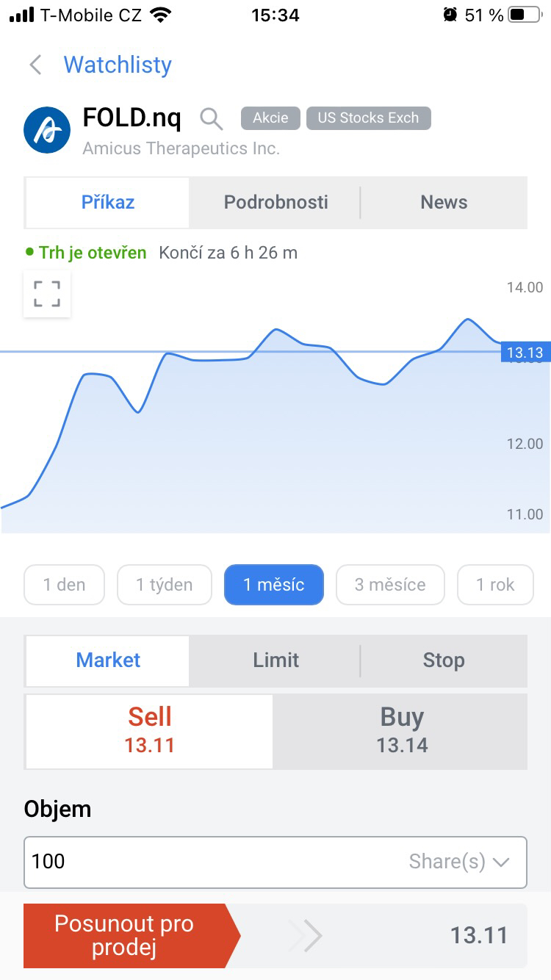Open the Podrobnosti tab
This screenshot has height=980, width=551.
coord(275,202)
